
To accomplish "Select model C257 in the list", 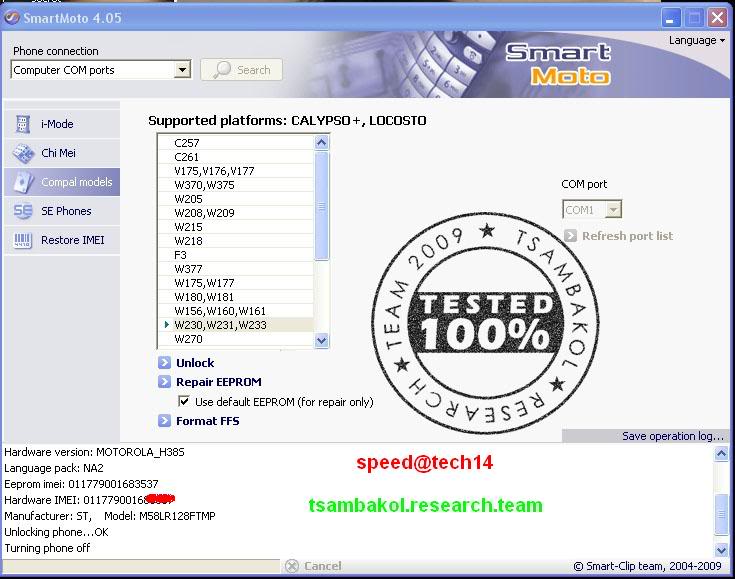I will (x=236, y=143).
